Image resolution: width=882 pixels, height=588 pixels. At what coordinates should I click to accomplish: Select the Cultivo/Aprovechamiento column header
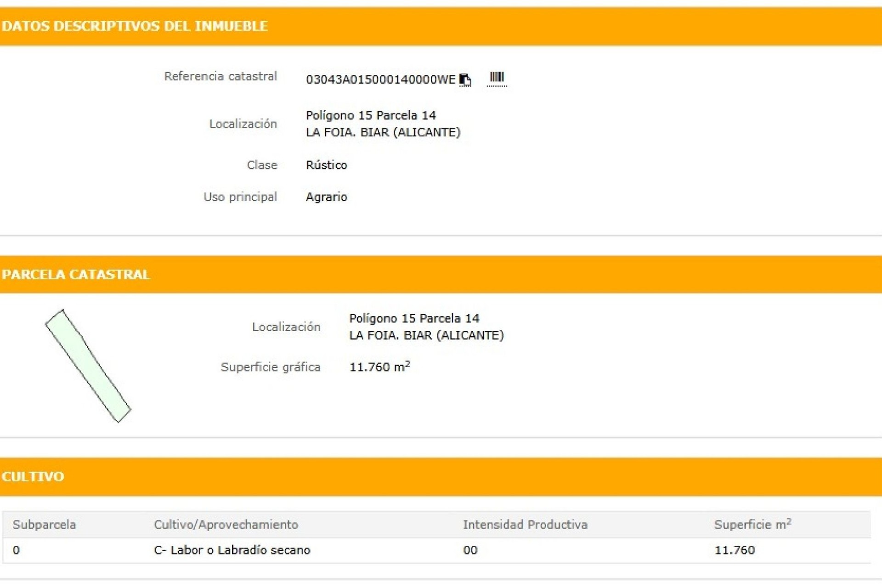click(x=226, y=524)
